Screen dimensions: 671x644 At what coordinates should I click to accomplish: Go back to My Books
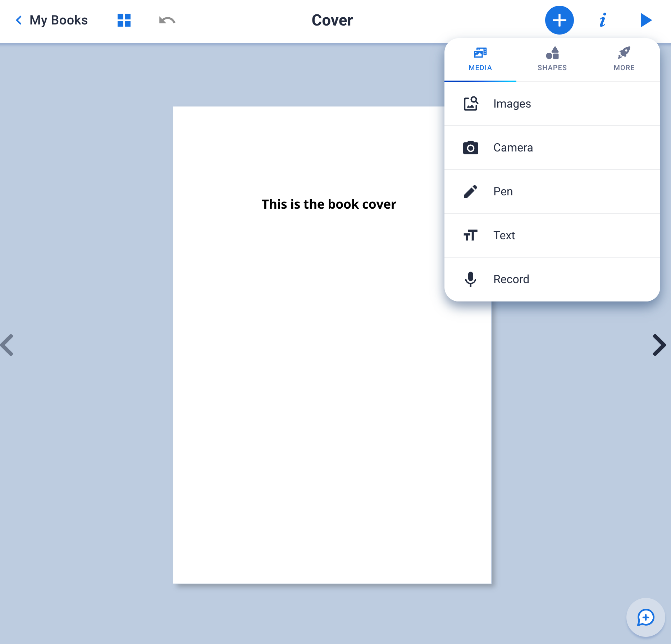coord(51,20)
